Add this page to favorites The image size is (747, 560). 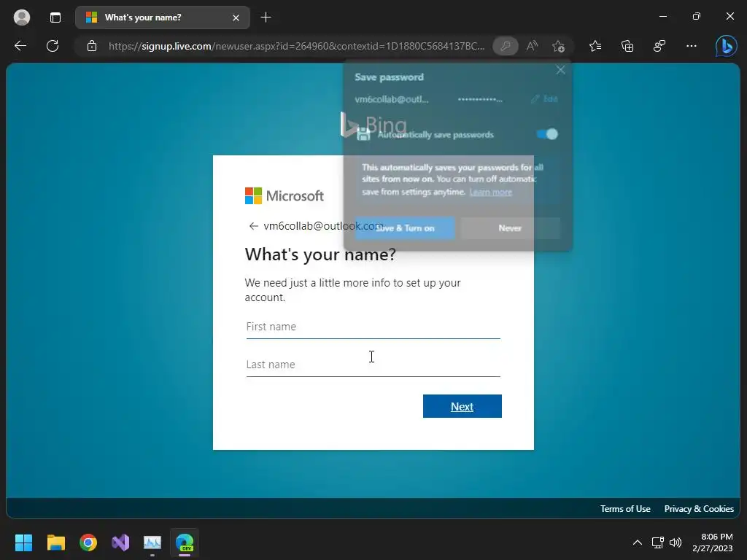[558, 46]
